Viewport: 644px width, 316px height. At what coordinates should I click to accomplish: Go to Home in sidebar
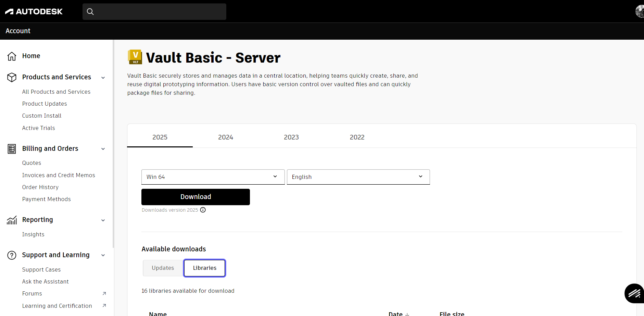31,56
